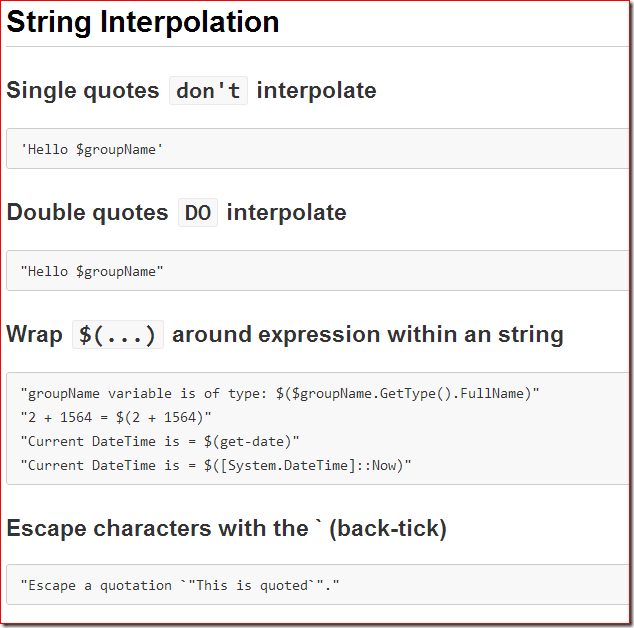
Task: Click the "2 + 1564" code line
Action: [116, 417]
